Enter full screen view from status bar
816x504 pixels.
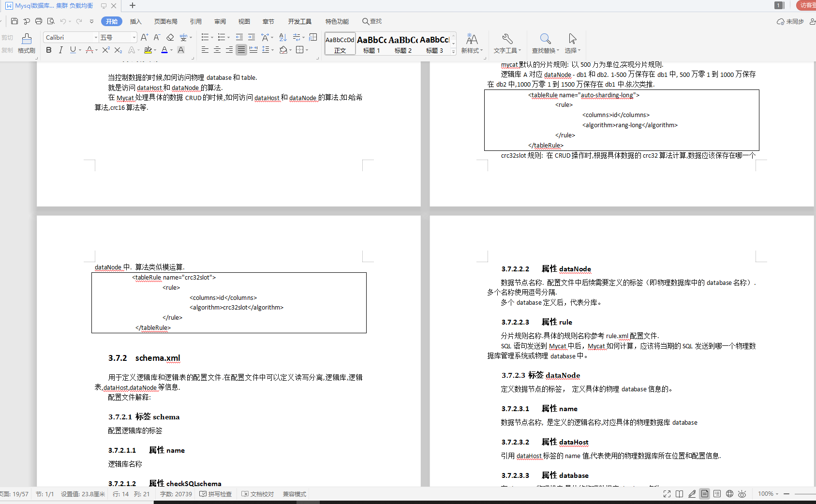coord(667,494)
